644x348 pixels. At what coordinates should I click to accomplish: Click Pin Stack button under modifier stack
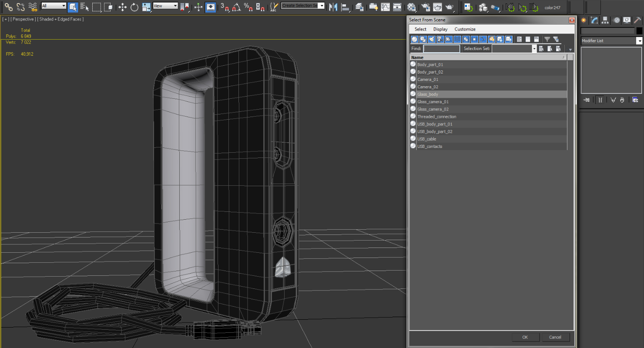(x=586, y=100)
